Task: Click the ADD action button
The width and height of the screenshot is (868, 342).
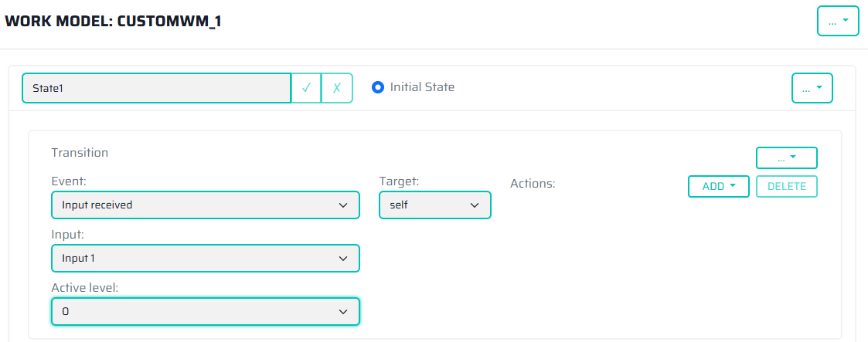Action: 718,186
